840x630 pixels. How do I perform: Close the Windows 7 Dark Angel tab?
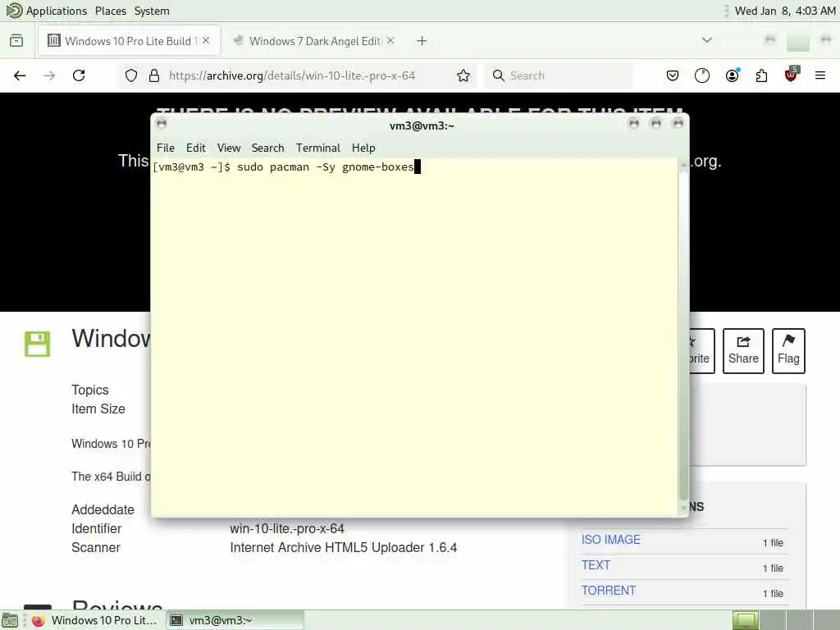coord(390,41)
